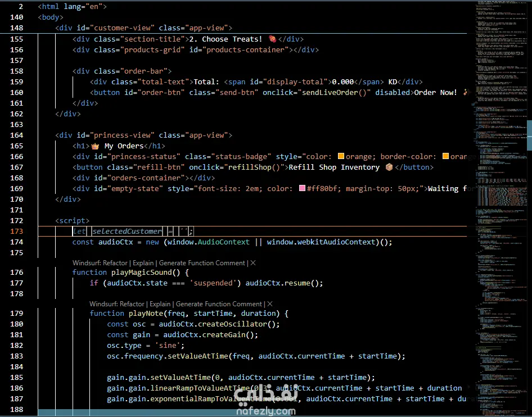Click the "Order Now!" text on line 160
Image resolution: width=532 pixels, height=417 pixels.
(x=436, y=92)
